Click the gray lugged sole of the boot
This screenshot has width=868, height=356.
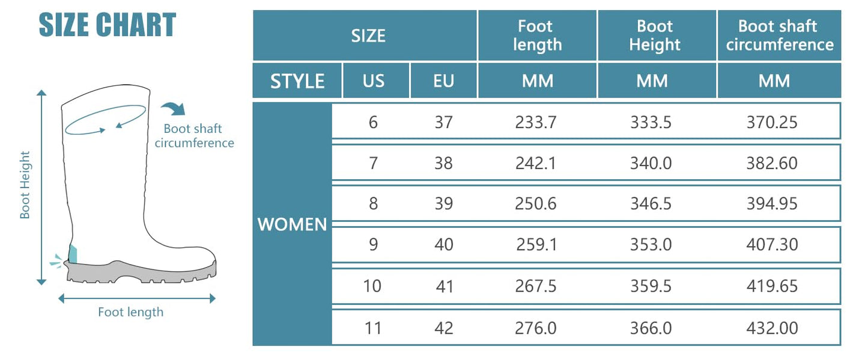point(141,274)
